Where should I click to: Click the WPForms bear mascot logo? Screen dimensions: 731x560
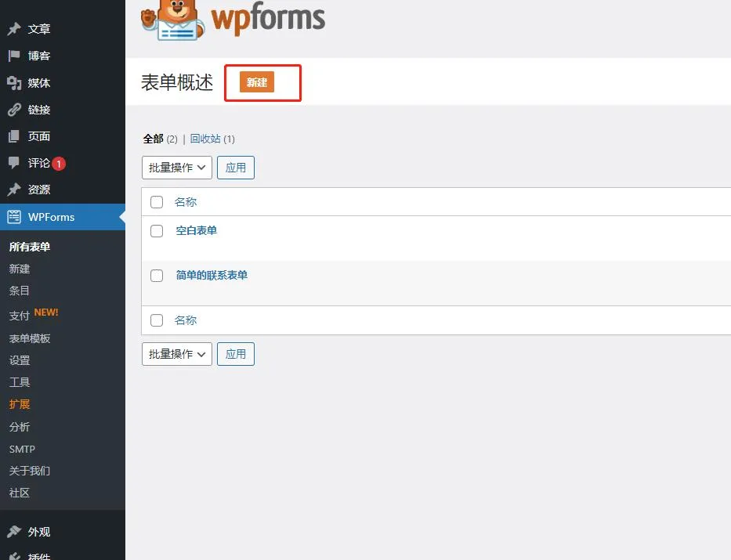[x=172, y=20]
